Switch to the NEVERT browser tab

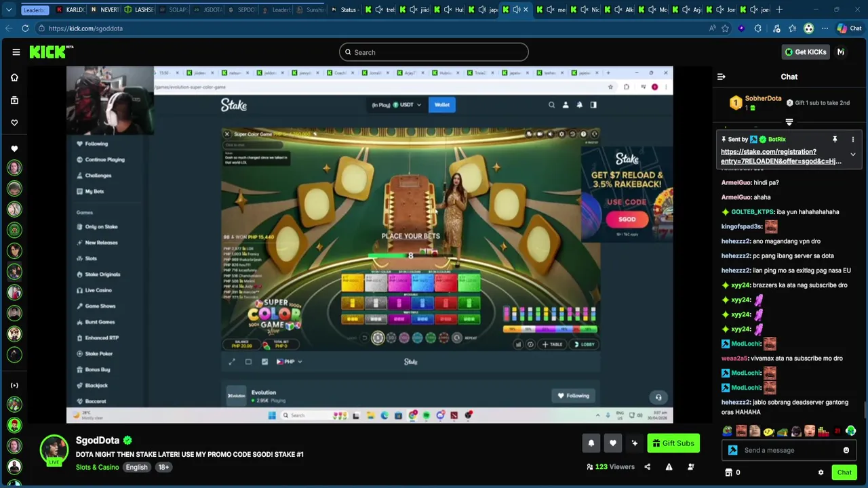pos(104,10)
